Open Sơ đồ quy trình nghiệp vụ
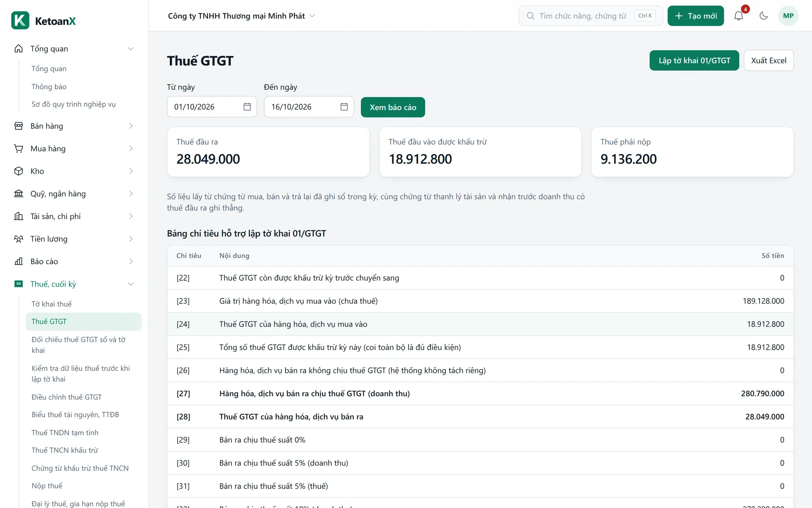 tap(83, 104)
